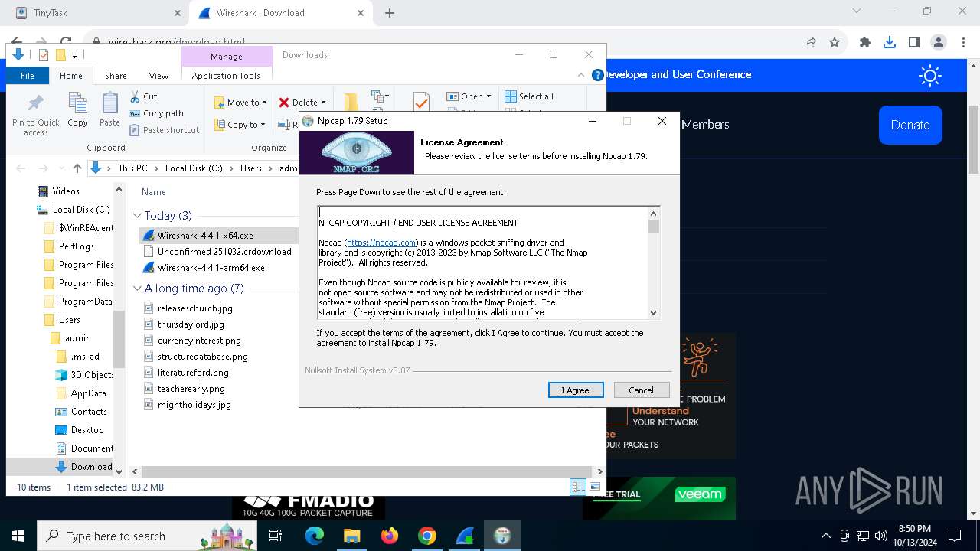The width and height of the screenshot is (980, 551).
Task: Click Cut in Clipboard group
Action: [143, 96]
